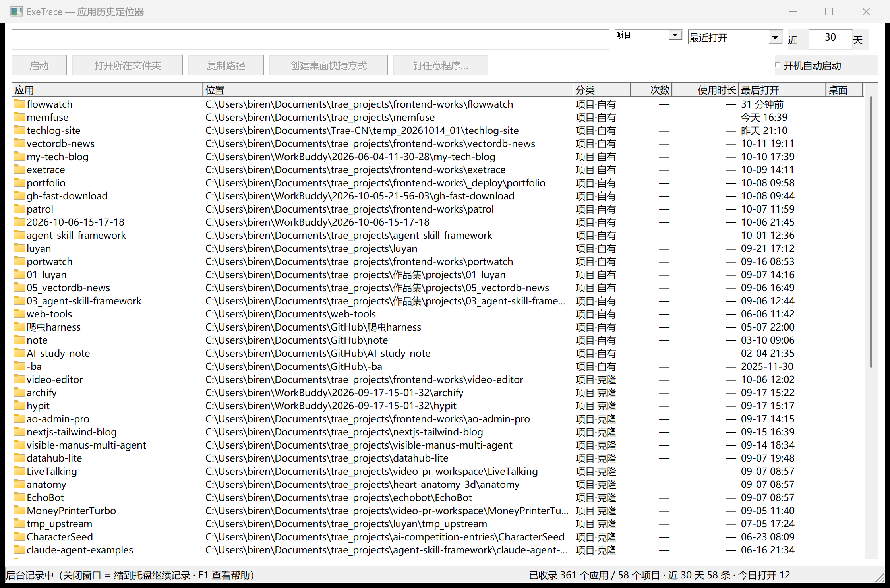Sort by the 最后打开 column header
Screen dimensions: 890x588
pos(782,90)
